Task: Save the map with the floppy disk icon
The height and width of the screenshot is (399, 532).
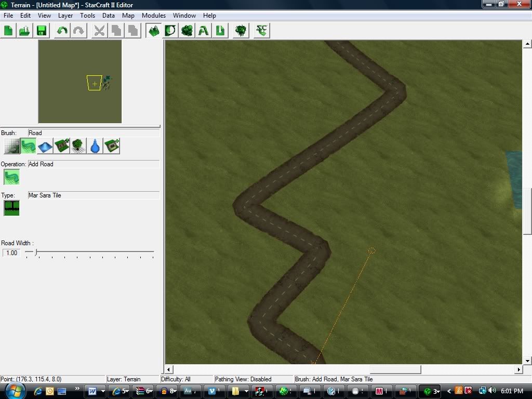Action: pos(42,31)
